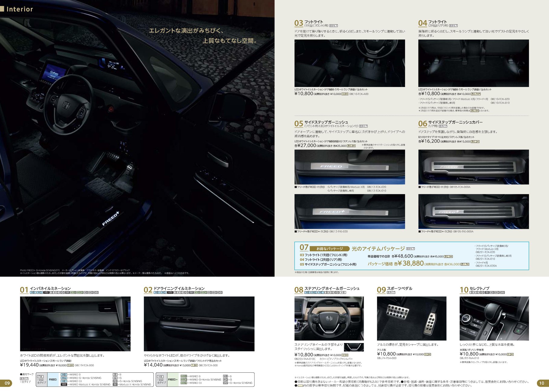
Task: Click part number 08E10-TDK-A00
Action: pos(359,94)
